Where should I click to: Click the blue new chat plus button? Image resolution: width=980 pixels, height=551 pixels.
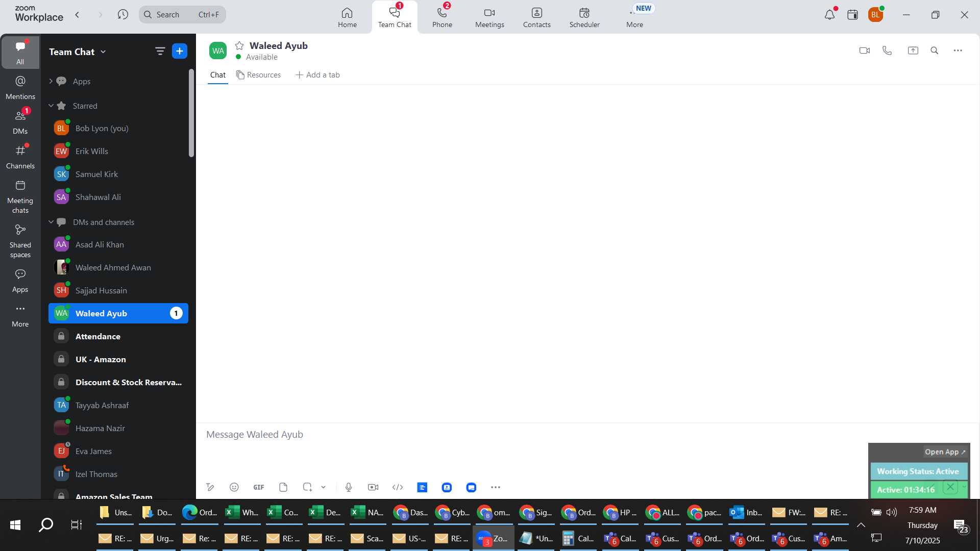[x=180, y=51]
